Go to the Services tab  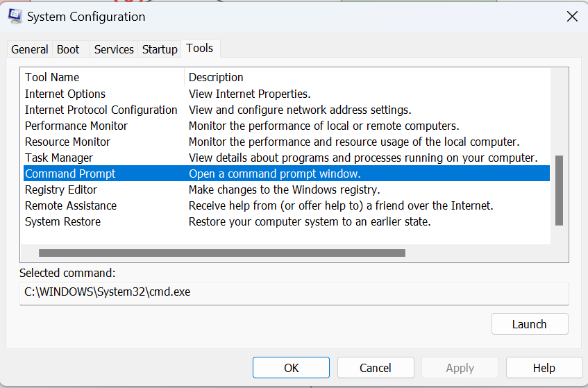[x=114, y=49]
